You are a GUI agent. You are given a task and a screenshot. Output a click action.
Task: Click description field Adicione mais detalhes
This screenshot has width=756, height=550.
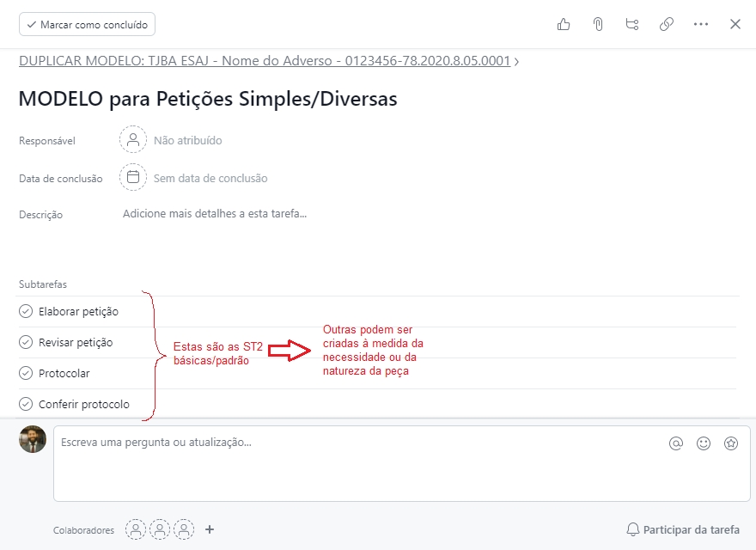point(215,214)
